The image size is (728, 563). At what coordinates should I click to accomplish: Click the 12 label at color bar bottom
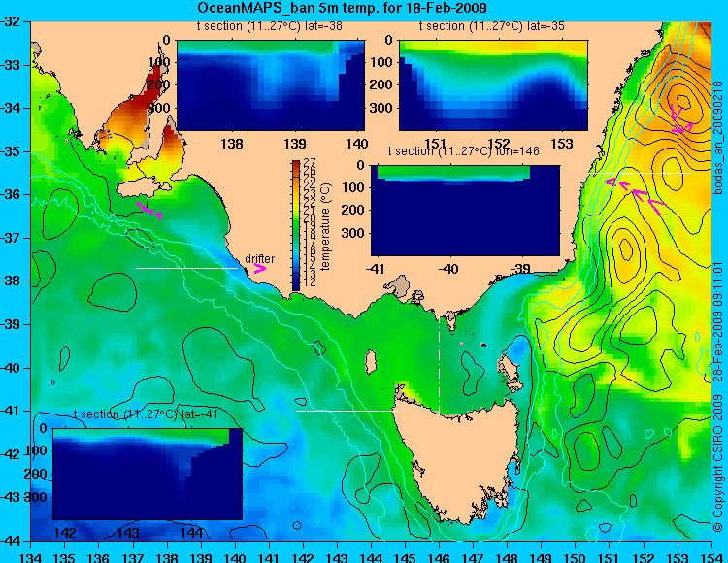pos(310,282)
